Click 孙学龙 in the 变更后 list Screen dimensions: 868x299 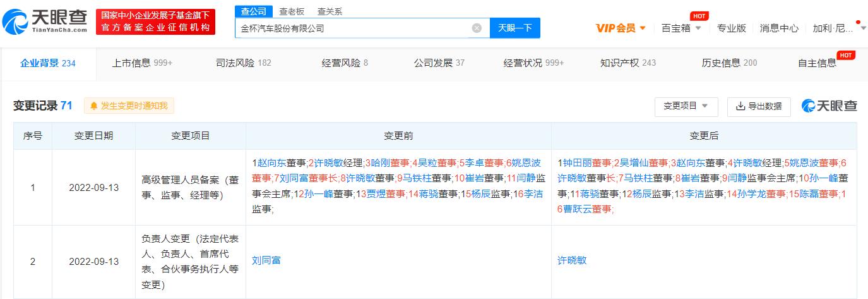click(752, 195)
